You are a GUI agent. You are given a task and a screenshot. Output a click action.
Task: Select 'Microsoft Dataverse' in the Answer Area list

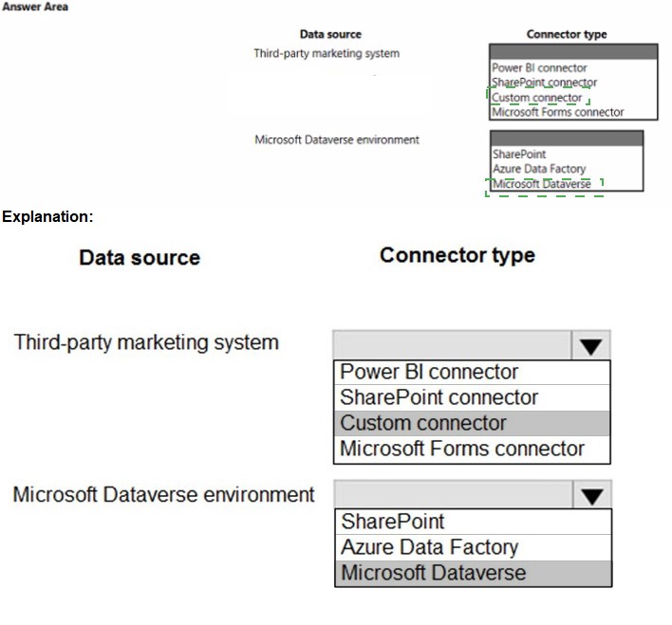(x=542, y=184)
